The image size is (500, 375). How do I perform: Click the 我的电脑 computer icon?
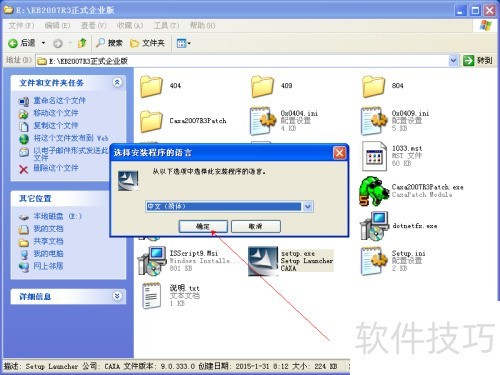coord(24,254)
